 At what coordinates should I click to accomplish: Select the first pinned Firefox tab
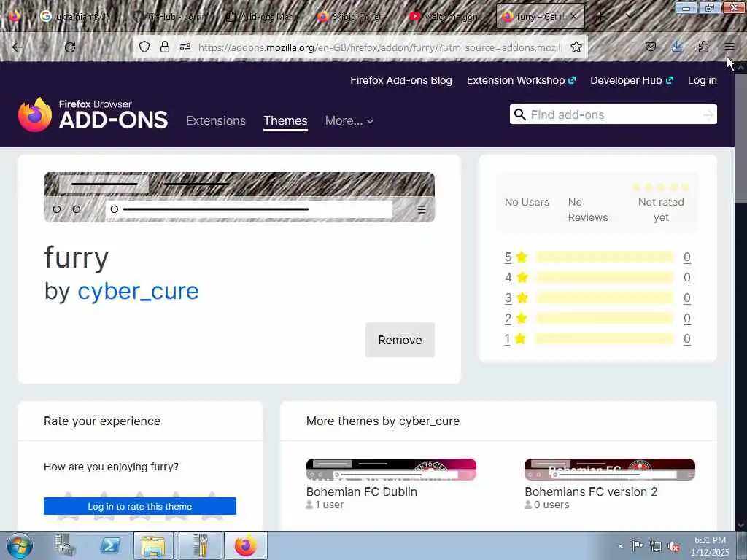coord(14,16)
